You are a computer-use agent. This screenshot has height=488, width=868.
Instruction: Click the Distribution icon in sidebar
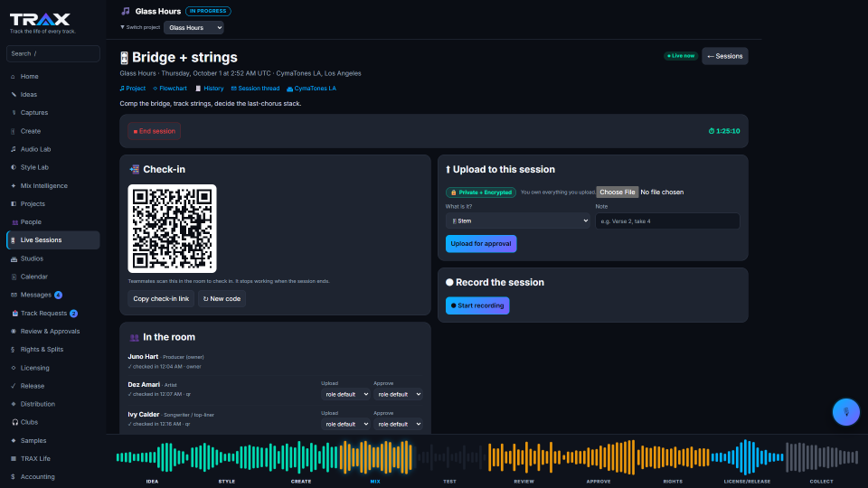click(14, 404)
